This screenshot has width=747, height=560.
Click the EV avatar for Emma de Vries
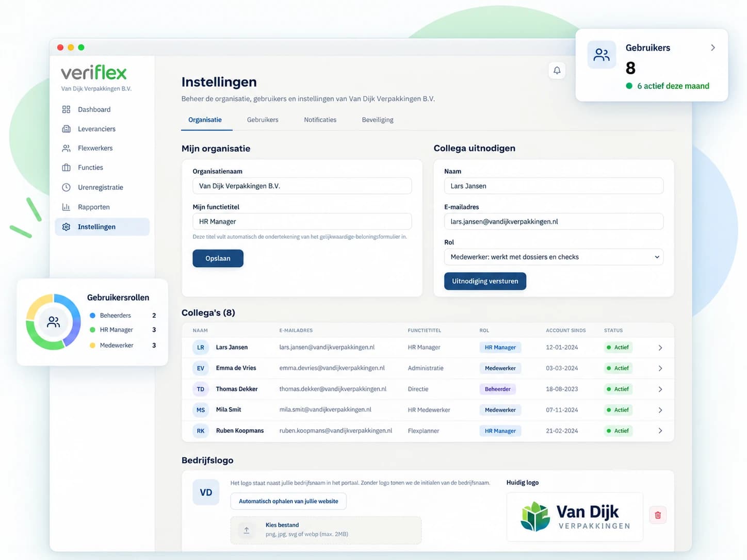201,368
